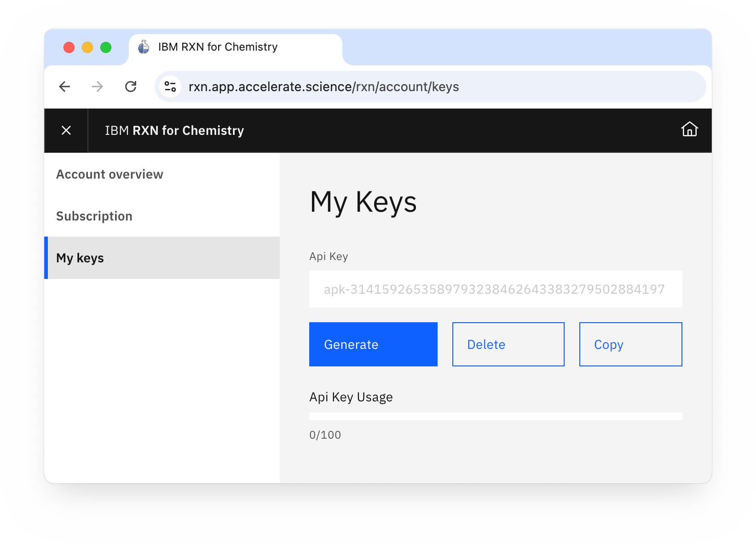Switch to the Account overview section
Viewport: 756px width, 545px height.
110,174
